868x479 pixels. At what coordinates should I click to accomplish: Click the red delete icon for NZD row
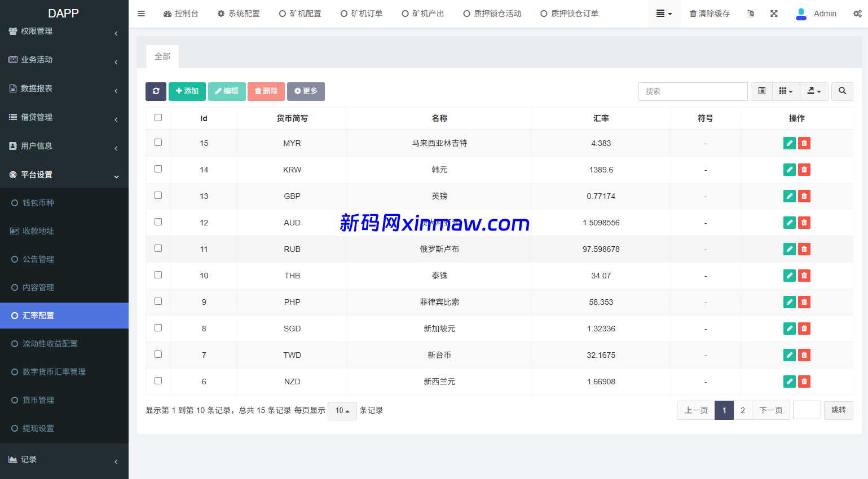(804, 382)
